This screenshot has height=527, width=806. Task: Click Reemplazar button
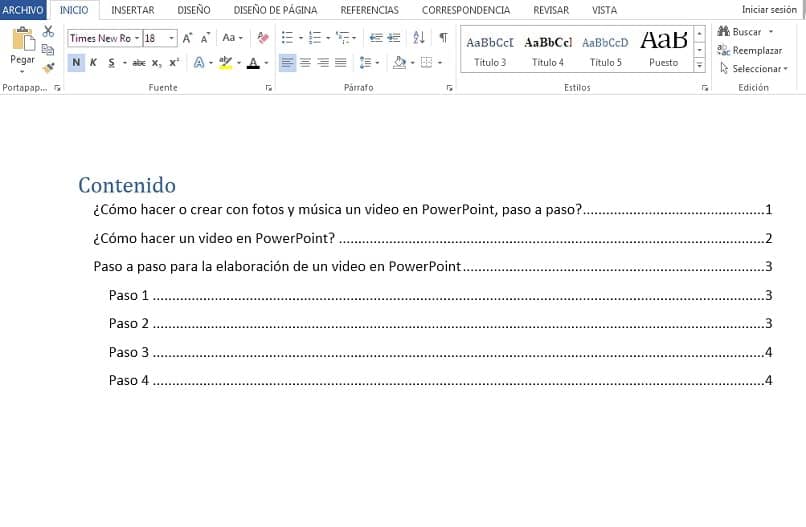pos(750,50)
